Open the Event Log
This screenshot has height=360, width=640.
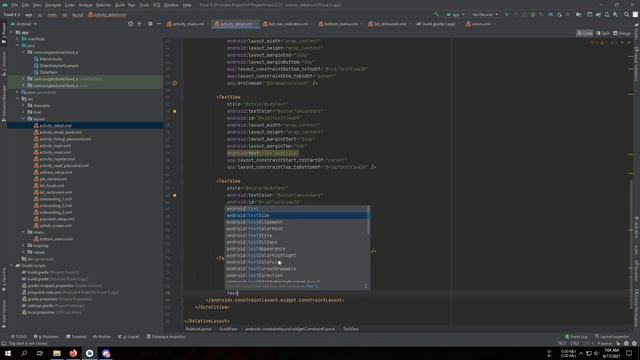point(576,337)
